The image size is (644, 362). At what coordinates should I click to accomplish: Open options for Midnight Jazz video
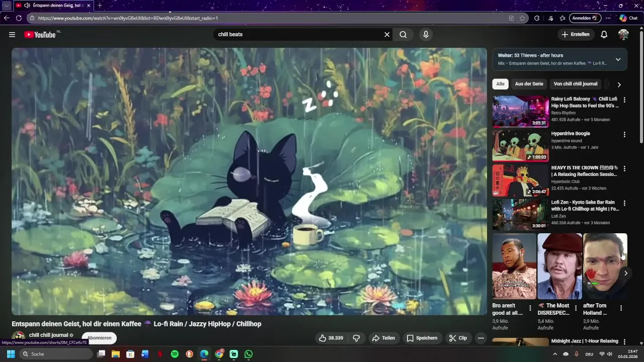point(624,342)
